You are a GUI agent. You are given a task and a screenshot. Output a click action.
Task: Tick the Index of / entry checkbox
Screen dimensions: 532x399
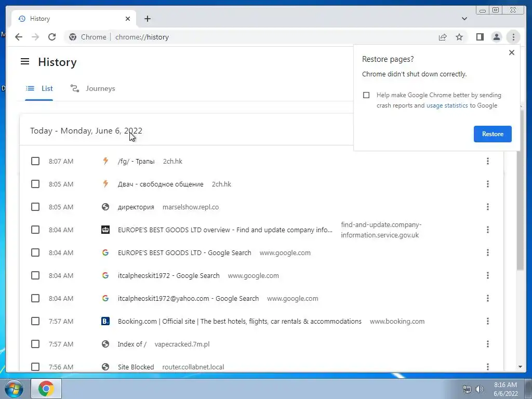tap(35, 344)
